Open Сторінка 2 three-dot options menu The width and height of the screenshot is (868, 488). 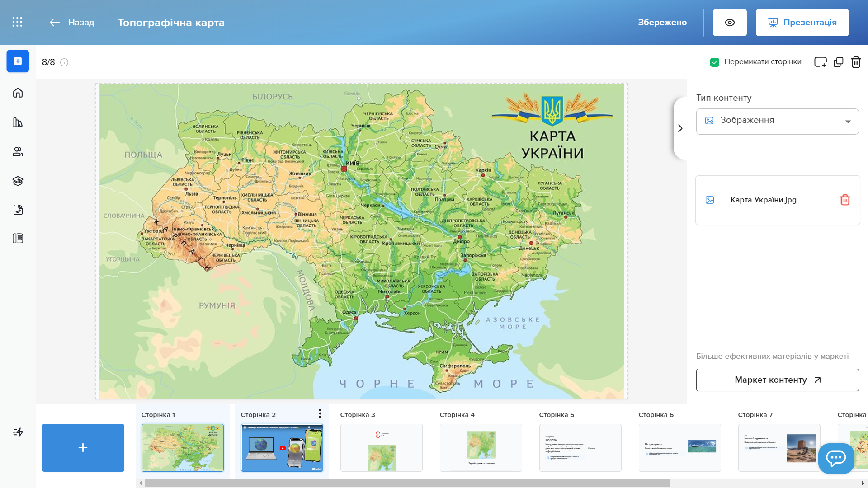[x=320, y=413]
